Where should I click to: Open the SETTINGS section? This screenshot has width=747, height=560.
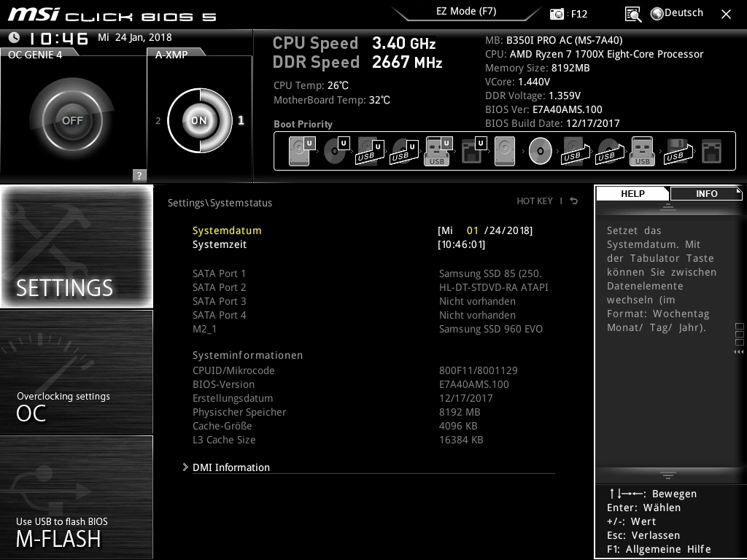pos(77,246)
